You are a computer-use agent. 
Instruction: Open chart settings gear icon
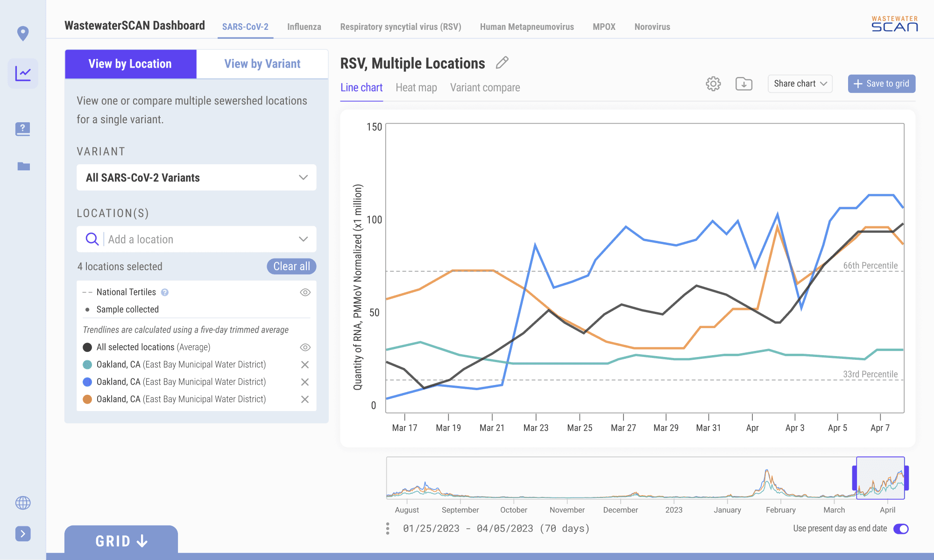(x=713, y=84)
